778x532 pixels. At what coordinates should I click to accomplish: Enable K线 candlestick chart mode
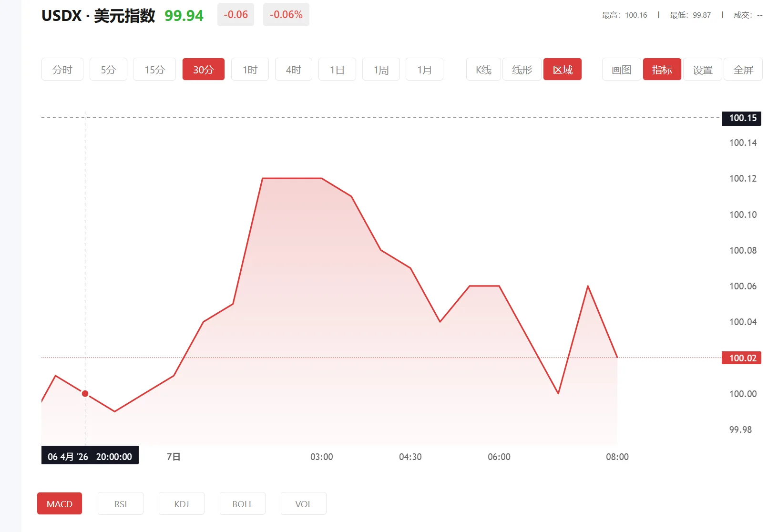[483, 69]
